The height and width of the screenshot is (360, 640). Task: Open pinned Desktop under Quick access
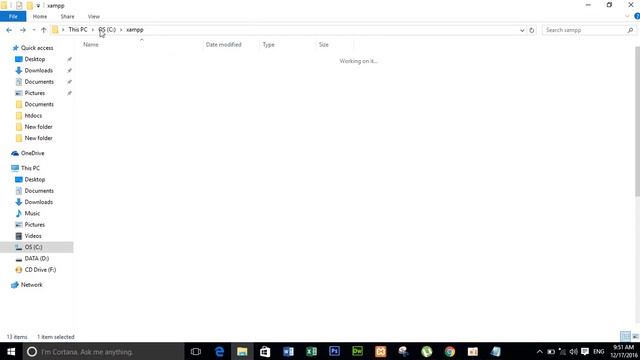34,59
